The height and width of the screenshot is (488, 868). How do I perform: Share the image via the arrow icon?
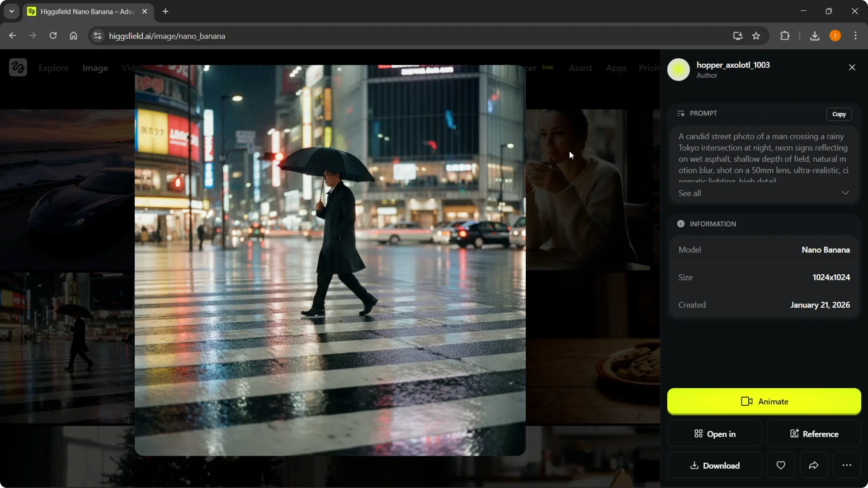point(814,465)
